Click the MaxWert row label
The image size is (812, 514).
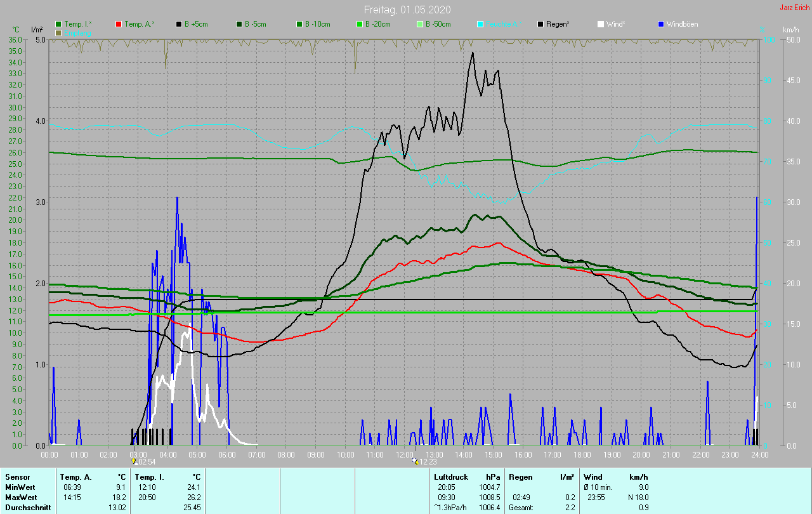(x=22, y=497)
